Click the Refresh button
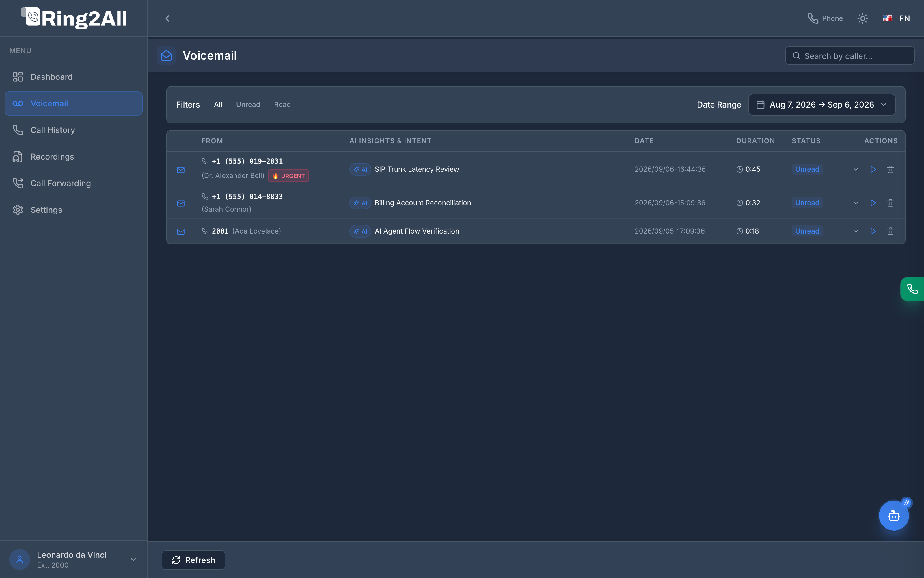Viewport: 924px width, 578px height. coord(193,560)
